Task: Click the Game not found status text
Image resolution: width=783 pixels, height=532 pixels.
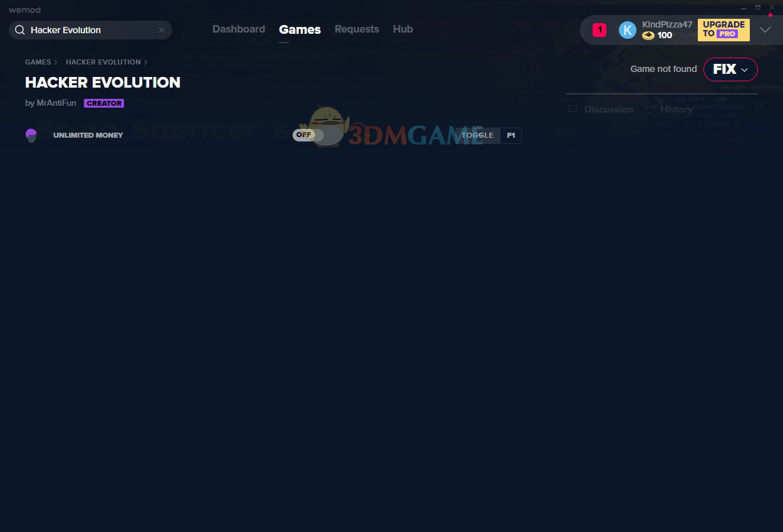Action: click(663, 69)
